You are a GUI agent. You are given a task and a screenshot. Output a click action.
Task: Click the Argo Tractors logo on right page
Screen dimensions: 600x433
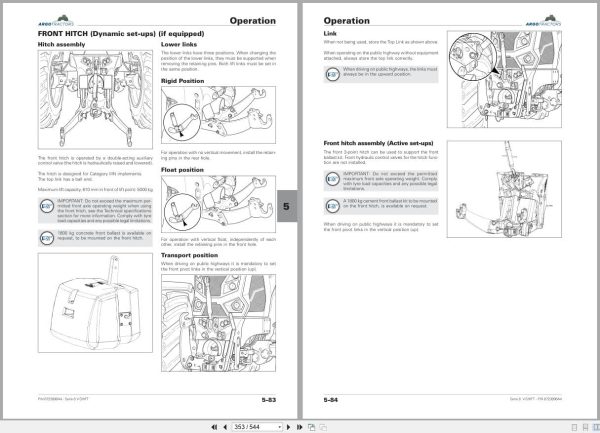point(543,21)
